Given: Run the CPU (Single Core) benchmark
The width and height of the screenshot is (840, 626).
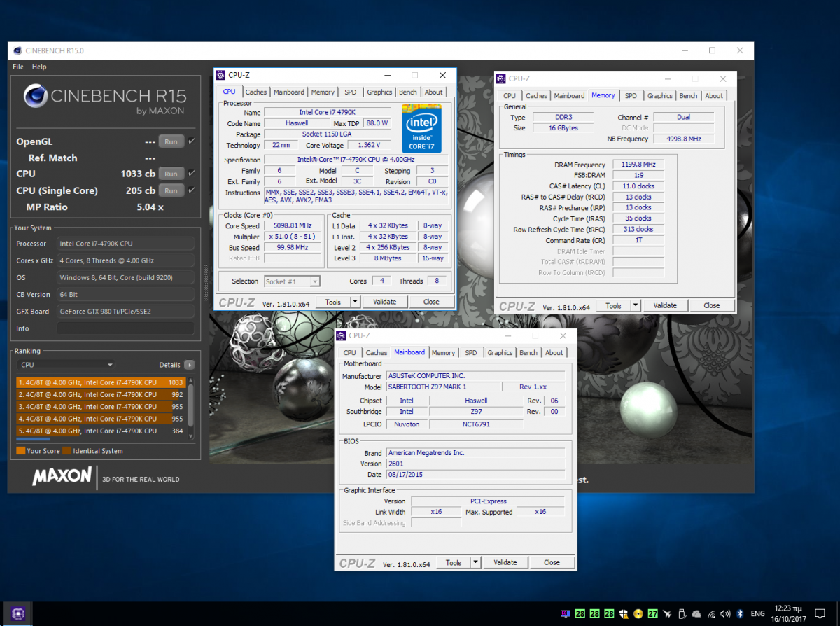Looking at the screenshot, I should [x=171, y=190].
